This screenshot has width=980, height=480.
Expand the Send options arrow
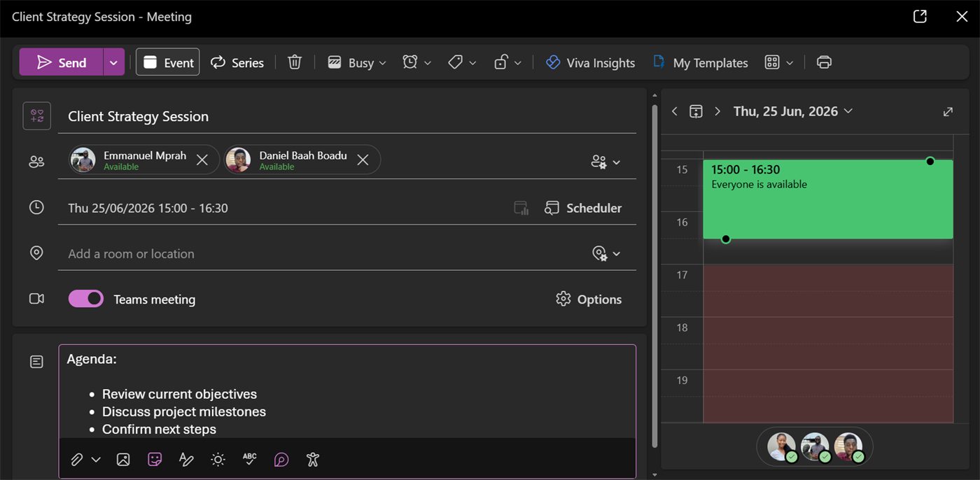[113, 62]
